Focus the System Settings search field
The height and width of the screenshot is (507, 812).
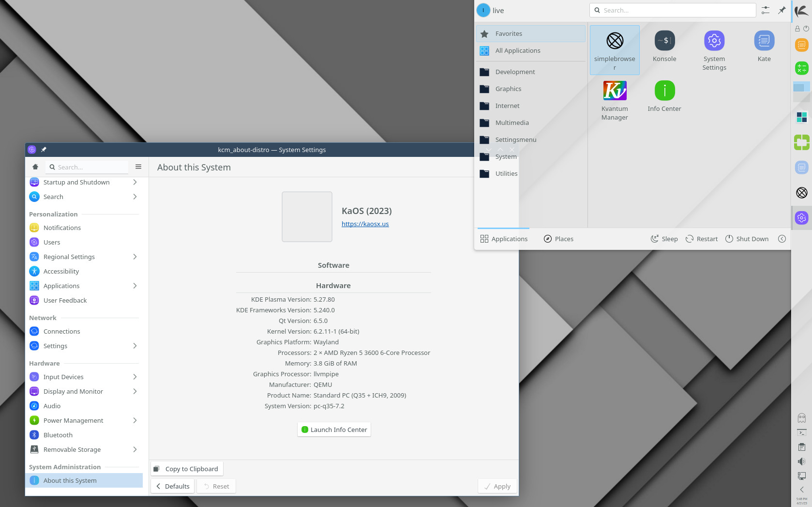coord(88,167)
